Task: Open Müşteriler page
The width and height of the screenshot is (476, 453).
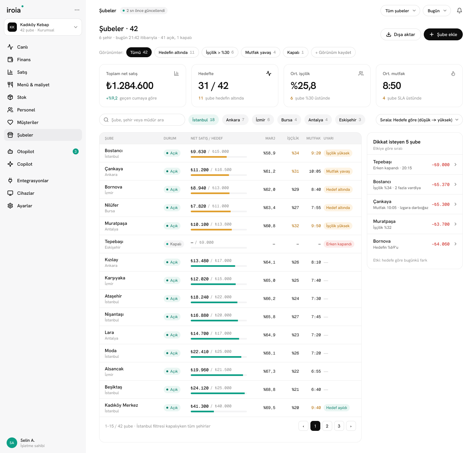Action: [x=43, y=122]
